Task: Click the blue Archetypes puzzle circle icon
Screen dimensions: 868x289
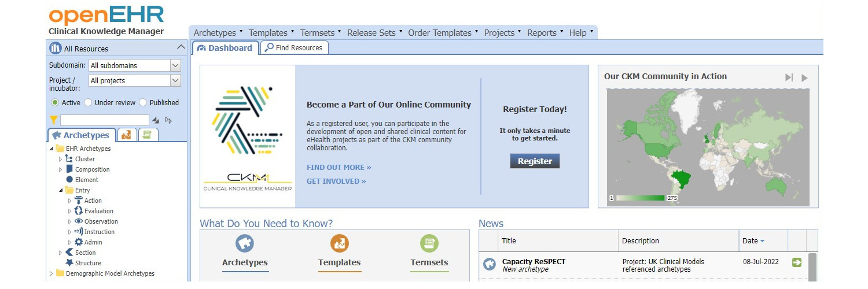Action: (245, 243)
